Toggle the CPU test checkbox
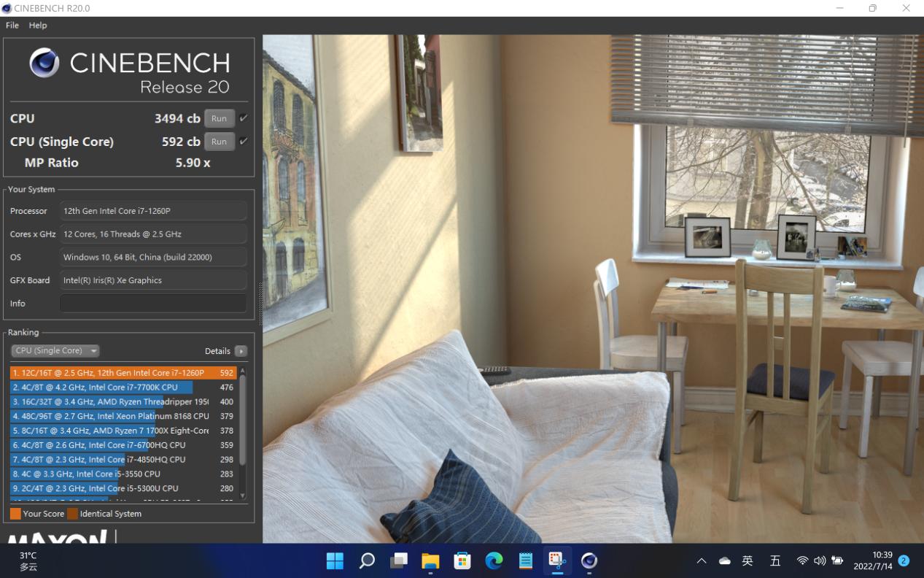Viewport: 924px width, 578px height. tap(244, 118)
